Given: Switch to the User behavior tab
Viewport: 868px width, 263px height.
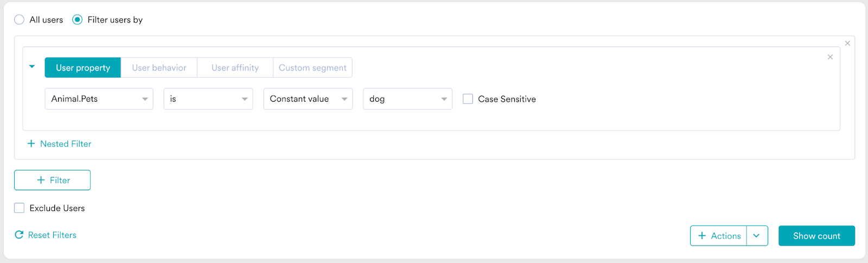Looking at the screenshot, I should coord(159,68).
